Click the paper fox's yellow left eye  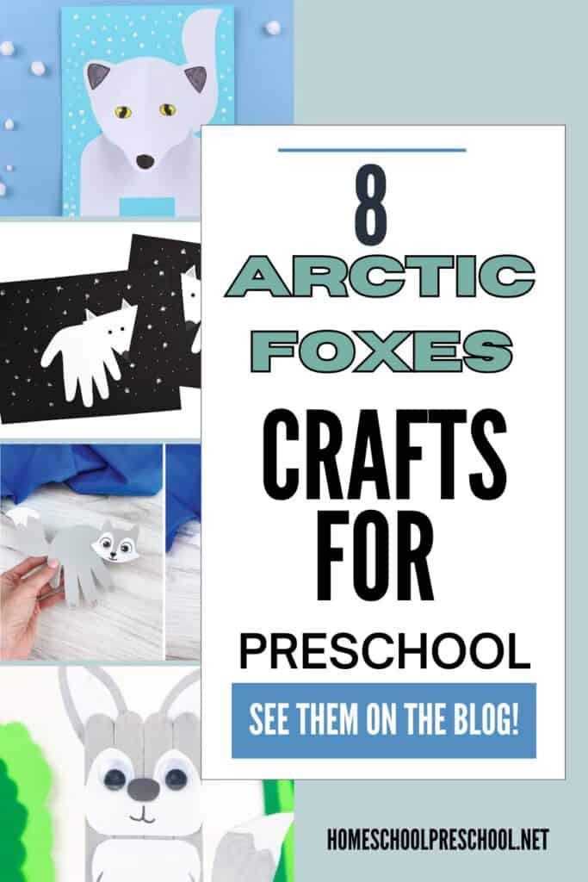point(124,112)
